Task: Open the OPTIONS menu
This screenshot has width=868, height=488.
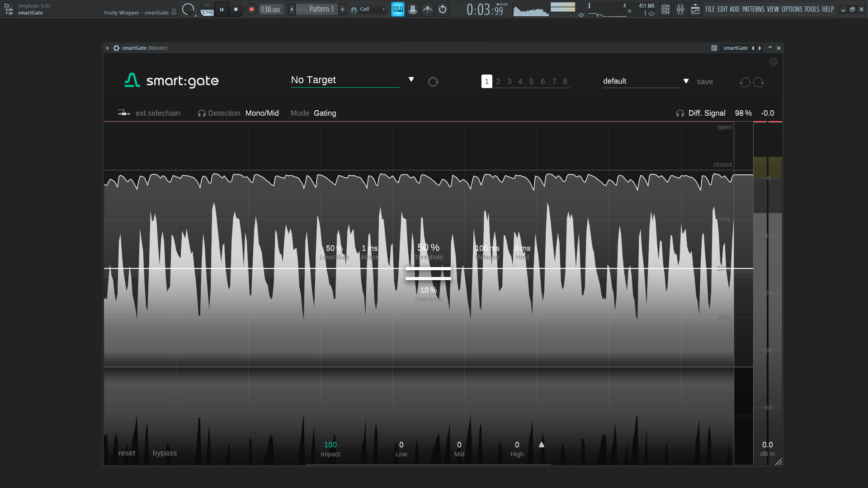Action: coord(792,9)
